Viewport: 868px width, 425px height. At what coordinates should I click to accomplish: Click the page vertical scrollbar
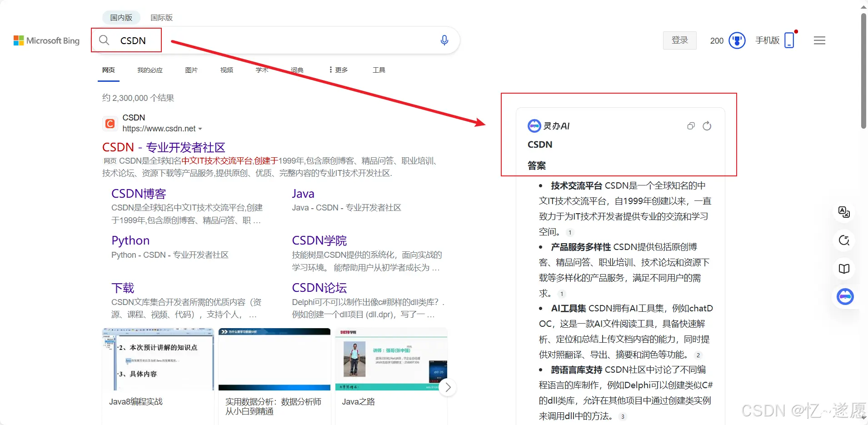tap(863, 70)
